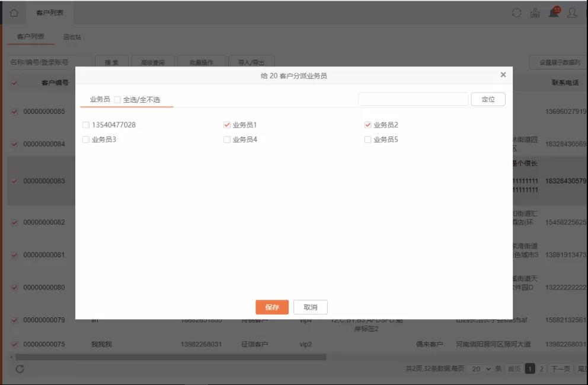The height and width of the screenshot is (385, 588).
Task: Click the home icon in top bar
Action: pos(14,12)
